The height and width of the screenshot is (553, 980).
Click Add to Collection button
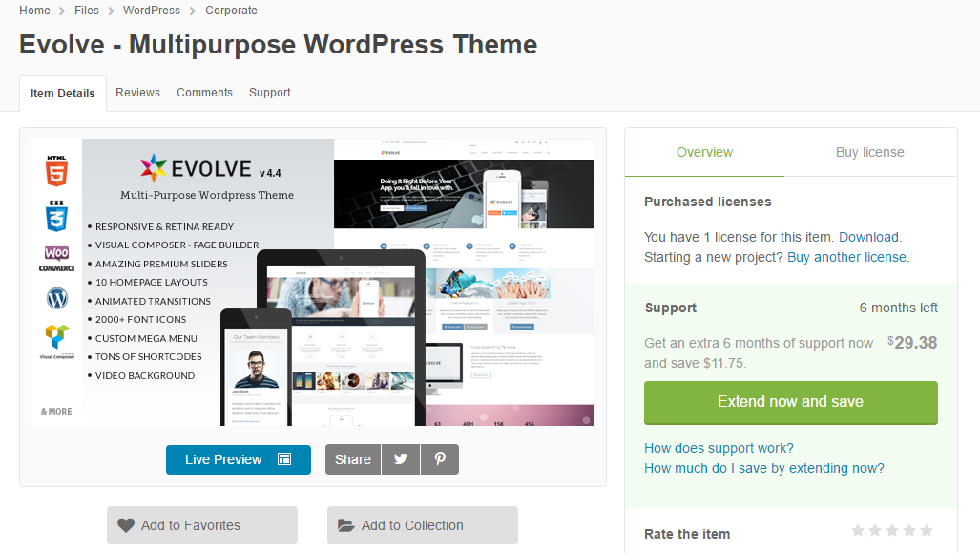[423, 525]
